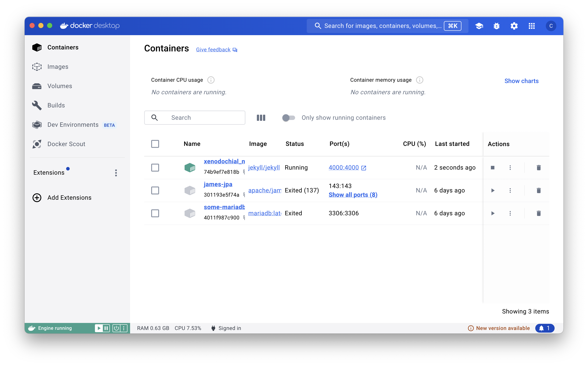
Task: Check the james-jpa container checkbox
Action: point(155,190)
